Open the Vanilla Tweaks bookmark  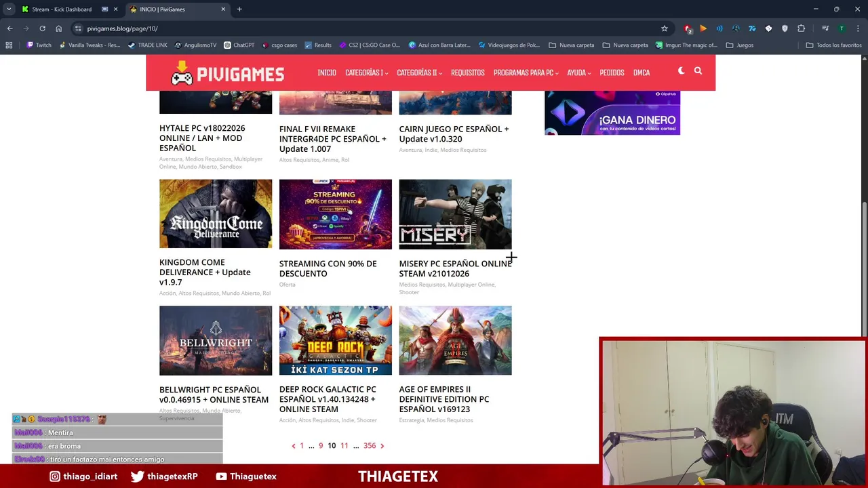pyautogui.click(x=90, y=45)
